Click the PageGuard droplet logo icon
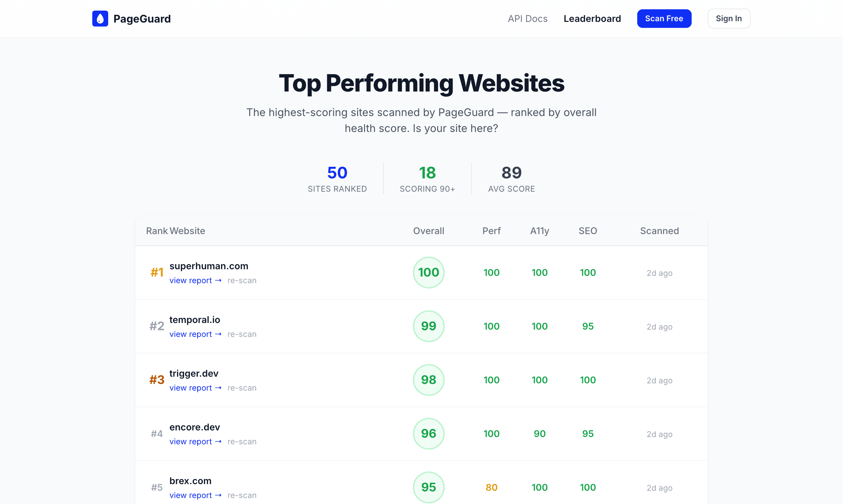This screenshot has height=504, width=843. click(100, 18)
